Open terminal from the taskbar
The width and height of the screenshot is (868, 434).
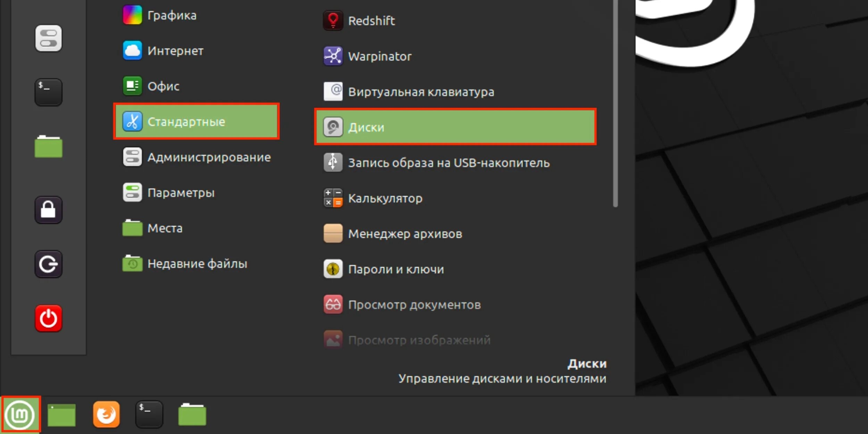click(149, 415)
